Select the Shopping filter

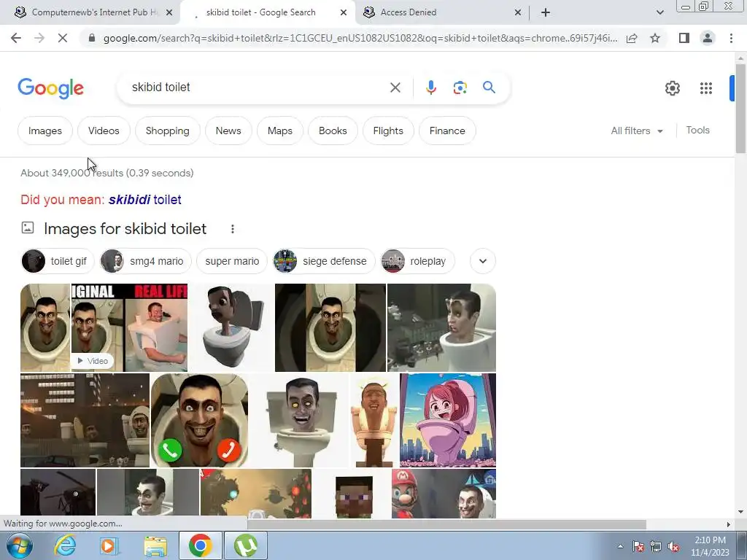click(x=168, y=131)
